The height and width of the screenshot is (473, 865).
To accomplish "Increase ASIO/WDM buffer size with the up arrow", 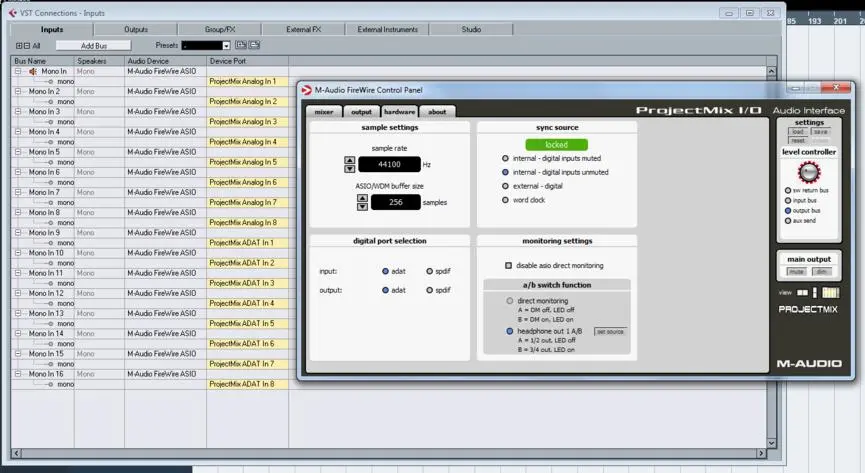I will (362, 198).
